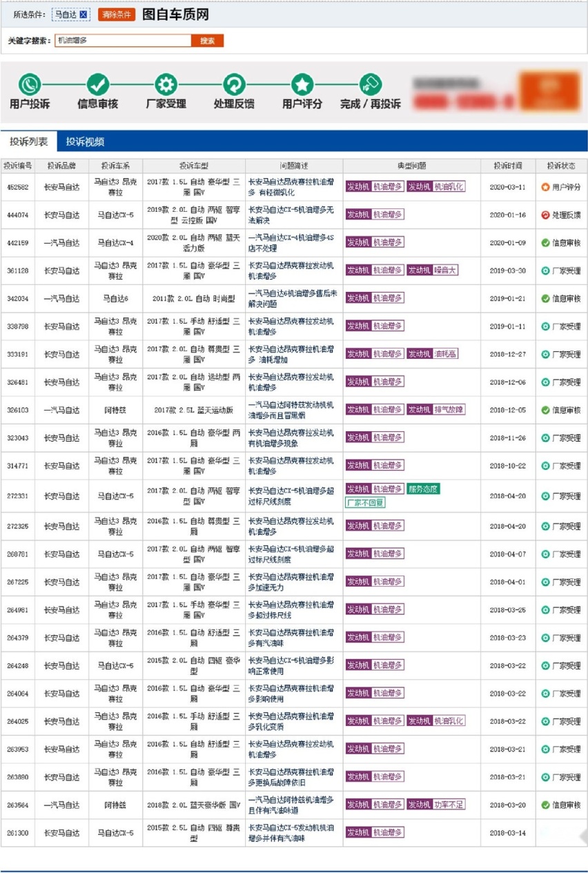
Task: Click the 处理反馈 status icon for complaint 444074
Action: click(x=545, y=215)
